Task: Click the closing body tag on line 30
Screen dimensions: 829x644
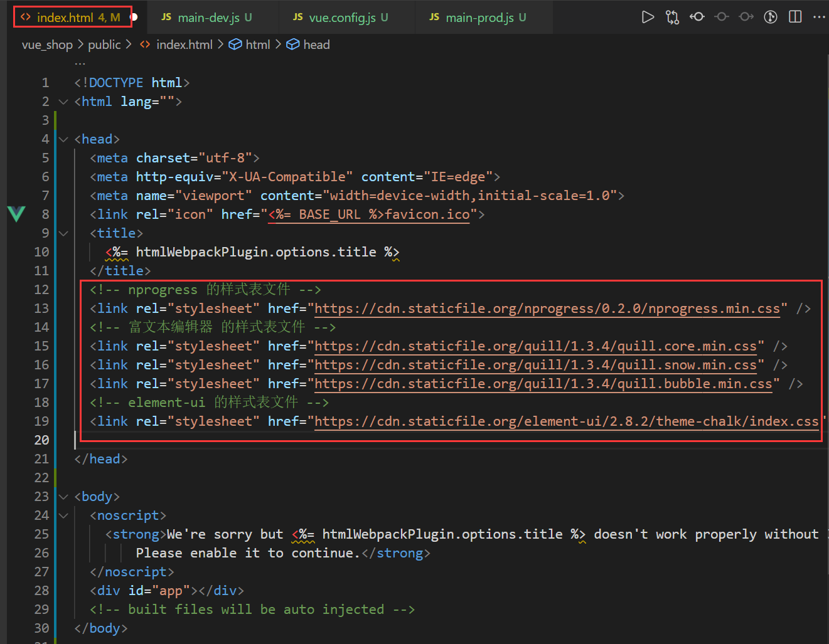Action: (101, 628)
